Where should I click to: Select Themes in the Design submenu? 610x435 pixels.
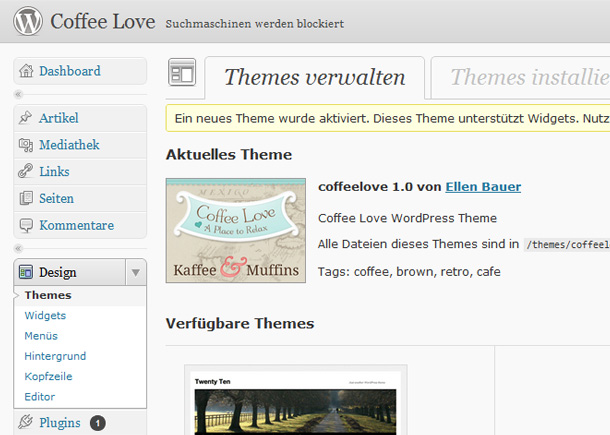pos(48,295)
